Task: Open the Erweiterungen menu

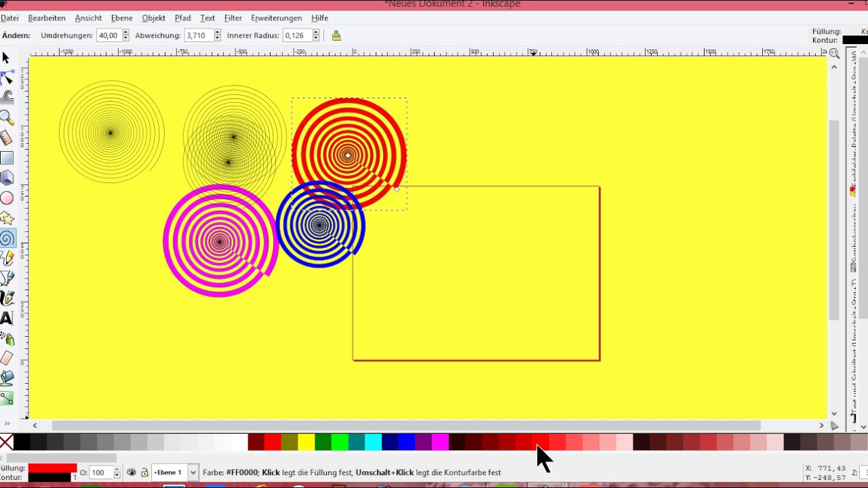Action: pos(276,18)
